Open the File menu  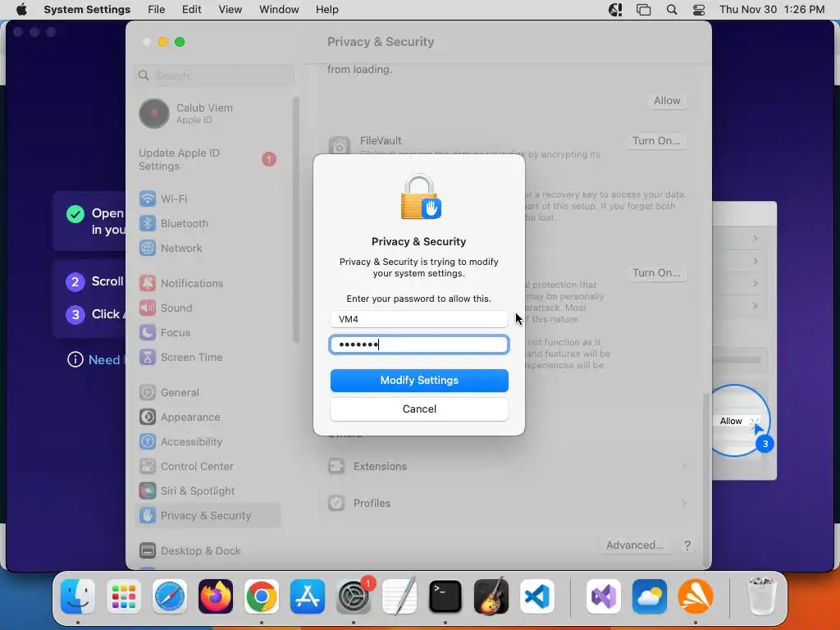click(157, 10)
